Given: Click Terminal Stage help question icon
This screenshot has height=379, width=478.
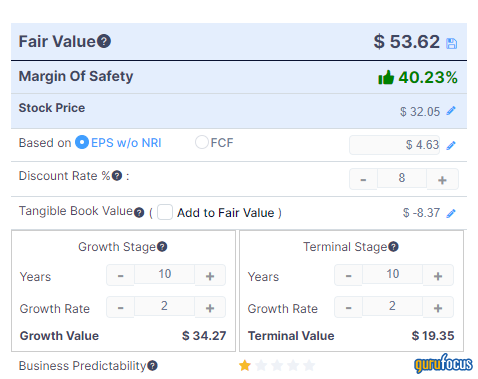Looking at the screenshot, I should point(393,247).
